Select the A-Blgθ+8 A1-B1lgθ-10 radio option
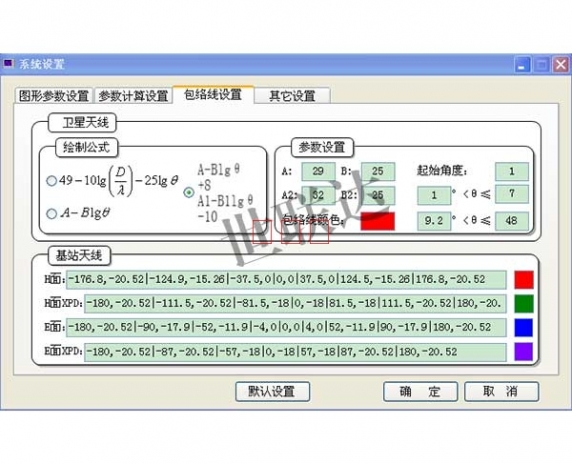 click(x=189, y=192)
